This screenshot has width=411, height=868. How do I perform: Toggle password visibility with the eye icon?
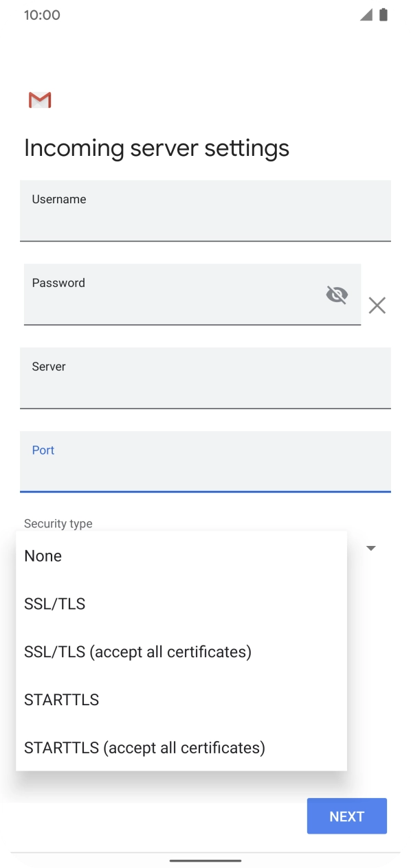point(337,294)
